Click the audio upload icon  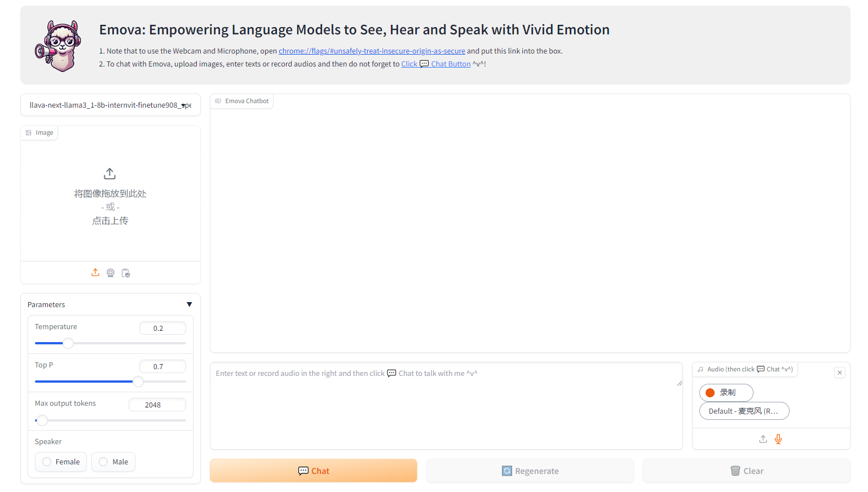(x=763, y=438)
